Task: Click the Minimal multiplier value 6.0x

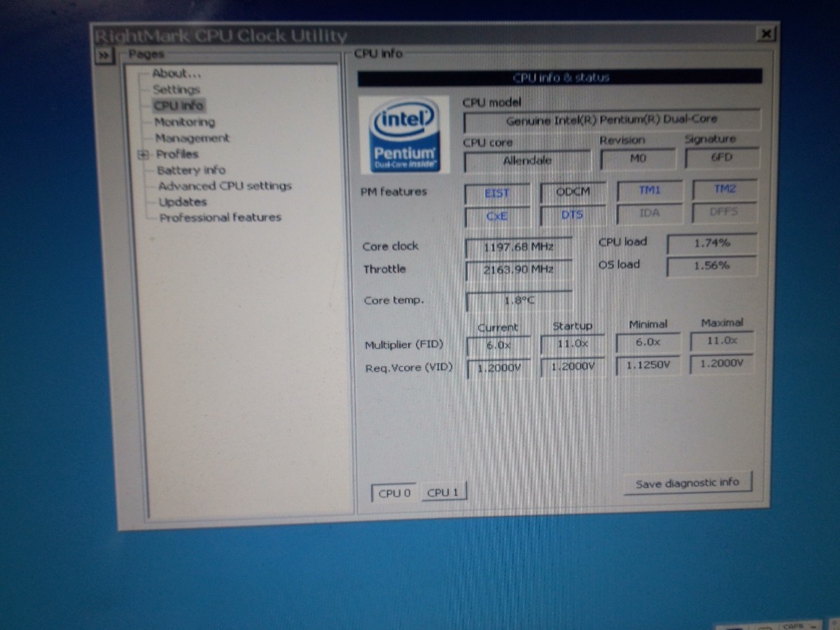Action: (647, 342)
